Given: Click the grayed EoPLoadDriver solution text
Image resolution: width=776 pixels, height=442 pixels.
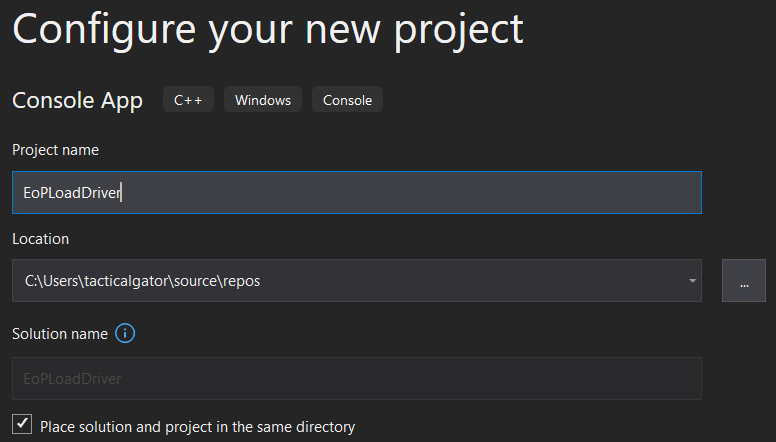Looking at the screenshot, I should point(72,379).
